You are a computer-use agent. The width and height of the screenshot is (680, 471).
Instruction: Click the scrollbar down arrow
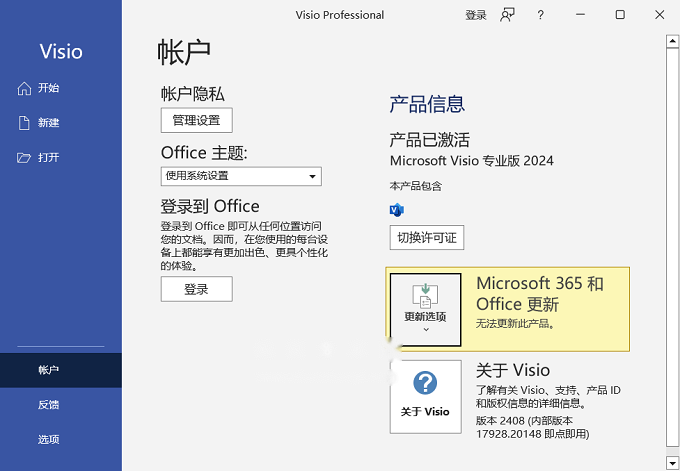coord(673,462)
